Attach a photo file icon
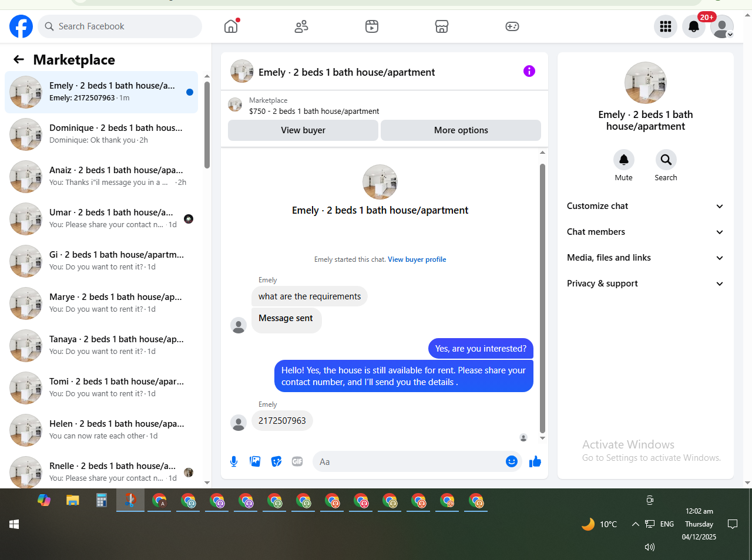Screen dimensions: 752x560 point(255,461)
